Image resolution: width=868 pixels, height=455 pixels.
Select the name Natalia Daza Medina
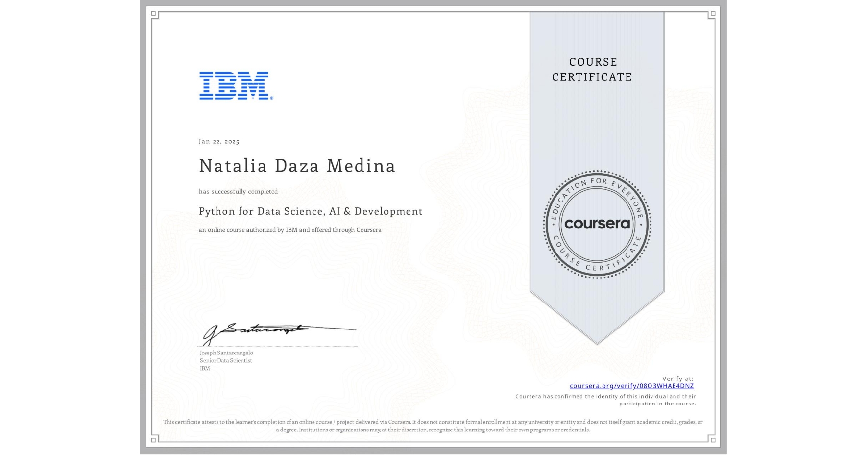click(x=297, y=166)
